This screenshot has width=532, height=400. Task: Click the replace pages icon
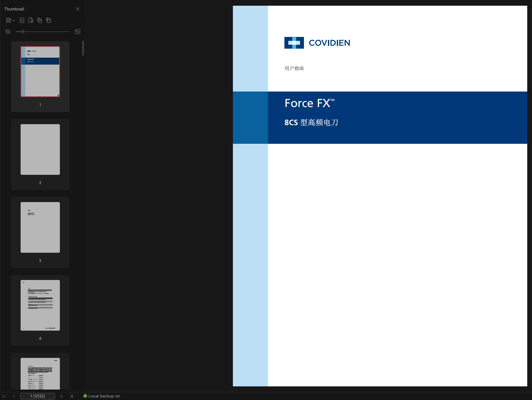(x=40, y=20)
